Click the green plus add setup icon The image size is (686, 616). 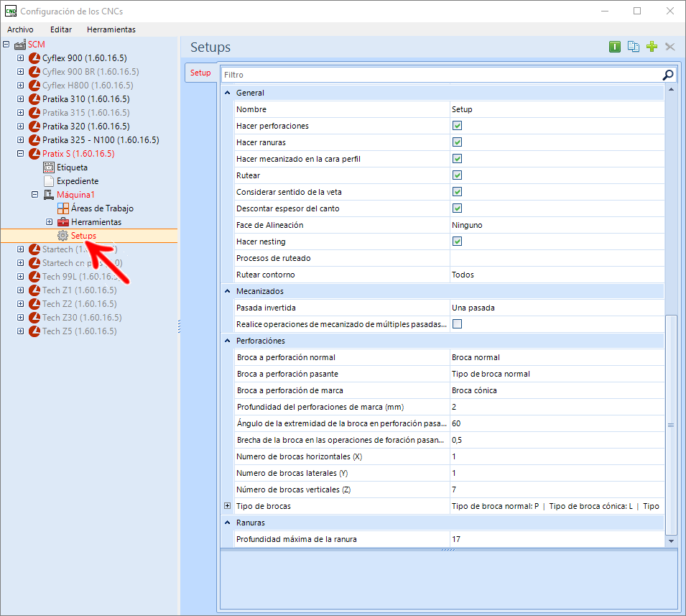(652, 47)
